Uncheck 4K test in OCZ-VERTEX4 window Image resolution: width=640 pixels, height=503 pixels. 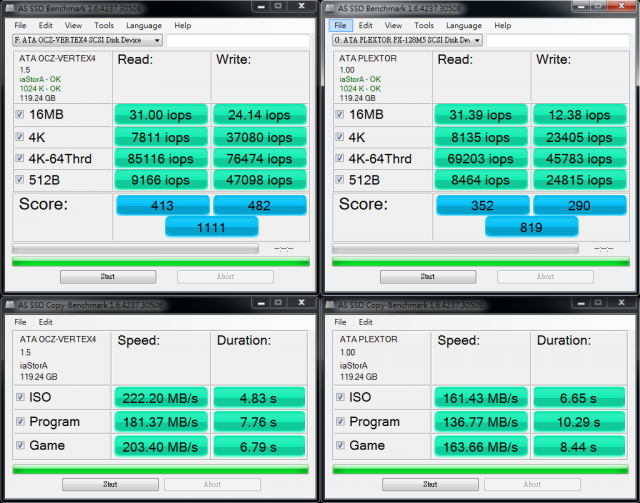20,137
